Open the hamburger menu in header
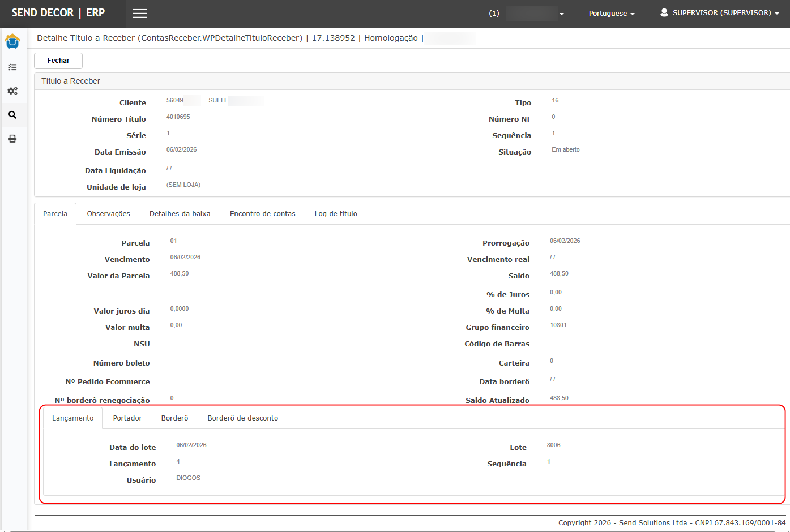 [140, 14]
